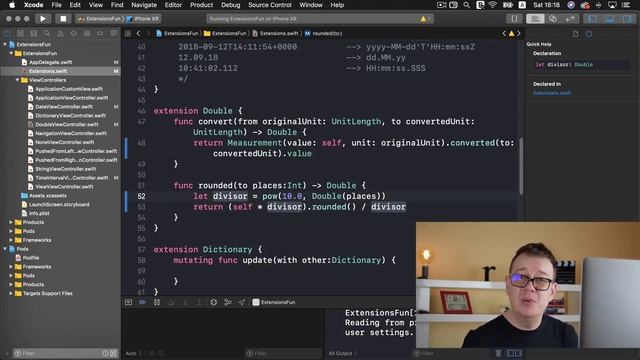Open the Find menu
640x360 pixels.
point(117,5)
